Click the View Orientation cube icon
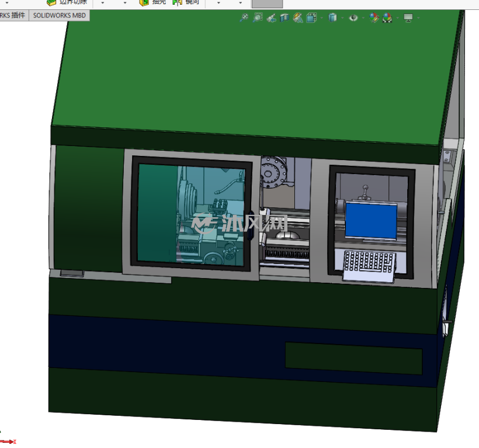479x448 pixels. [311, 18]
